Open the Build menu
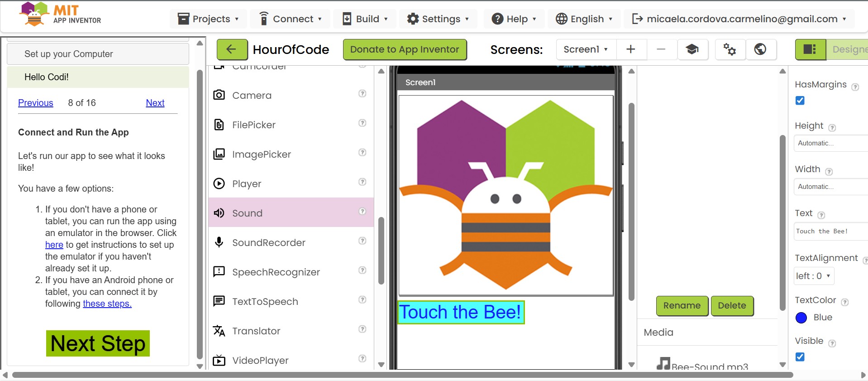Screen dimensions: 868x381 click(x=365, y=19)
